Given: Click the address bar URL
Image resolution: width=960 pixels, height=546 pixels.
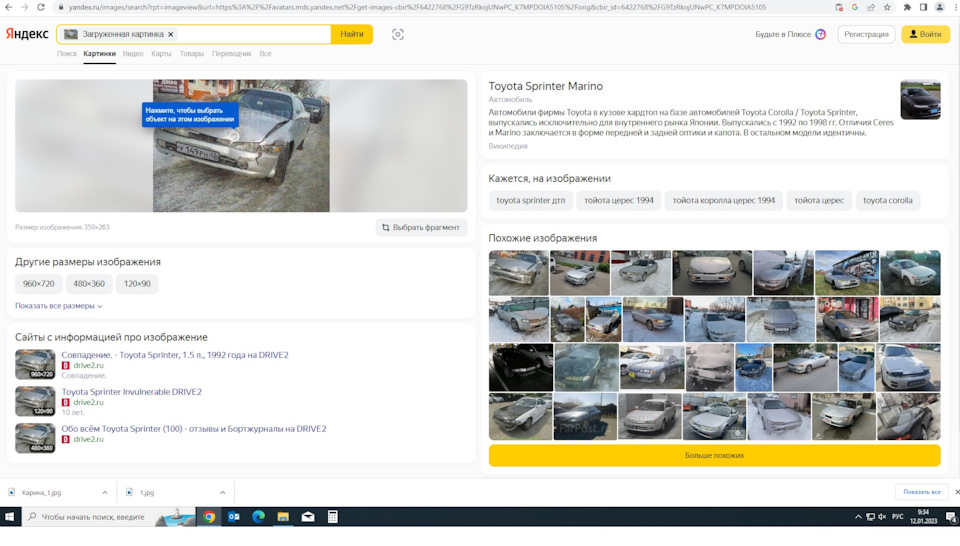Looking at the screenshot, I should tap(416, 7).
